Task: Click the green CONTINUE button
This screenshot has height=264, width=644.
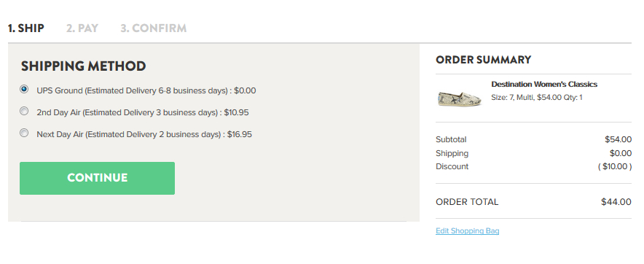Action: pyautogui.click(x=98, y=178)
